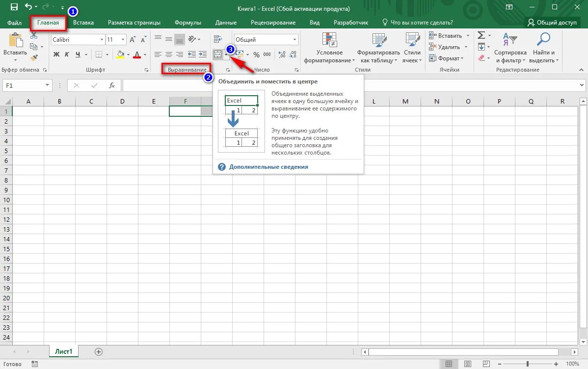Image resolution: width=588 pixels, height=369 pixels.
Task: Expand the formula bar
Action: pyautogui.click(x=582, y=85)
